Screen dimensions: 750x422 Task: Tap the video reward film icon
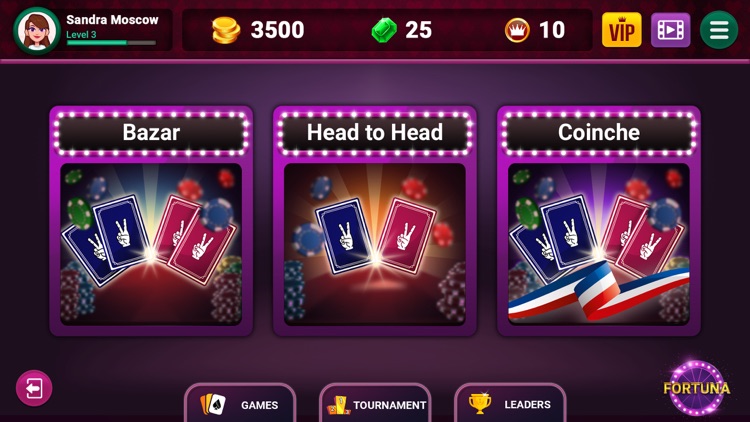(671, 30)
